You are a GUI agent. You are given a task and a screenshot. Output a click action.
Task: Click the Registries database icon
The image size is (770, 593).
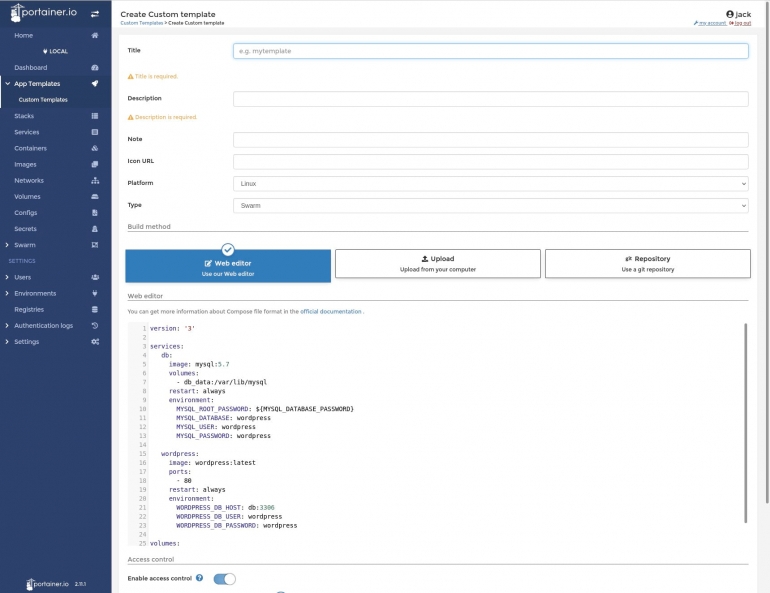[95, 310]
